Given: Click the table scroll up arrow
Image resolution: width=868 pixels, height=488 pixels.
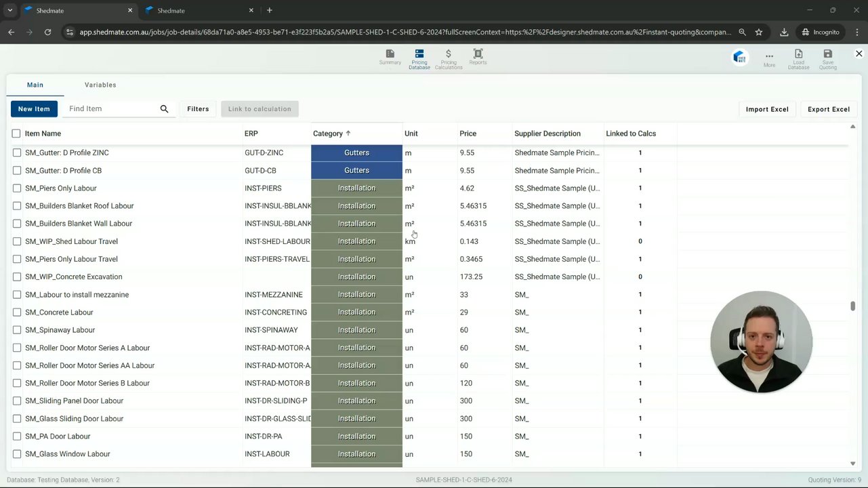Looking at the screenshot, I should click(853, 127).
